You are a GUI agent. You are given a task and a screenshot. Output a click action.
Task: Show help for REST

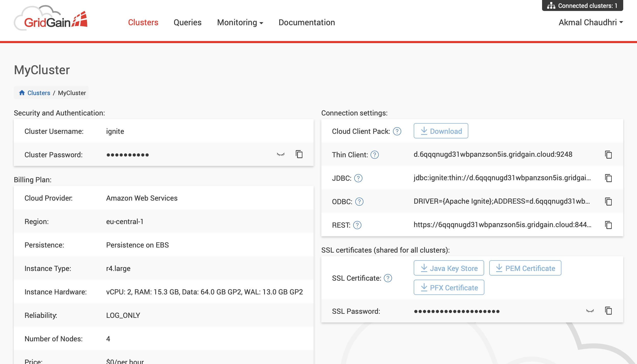coord(357,225)
